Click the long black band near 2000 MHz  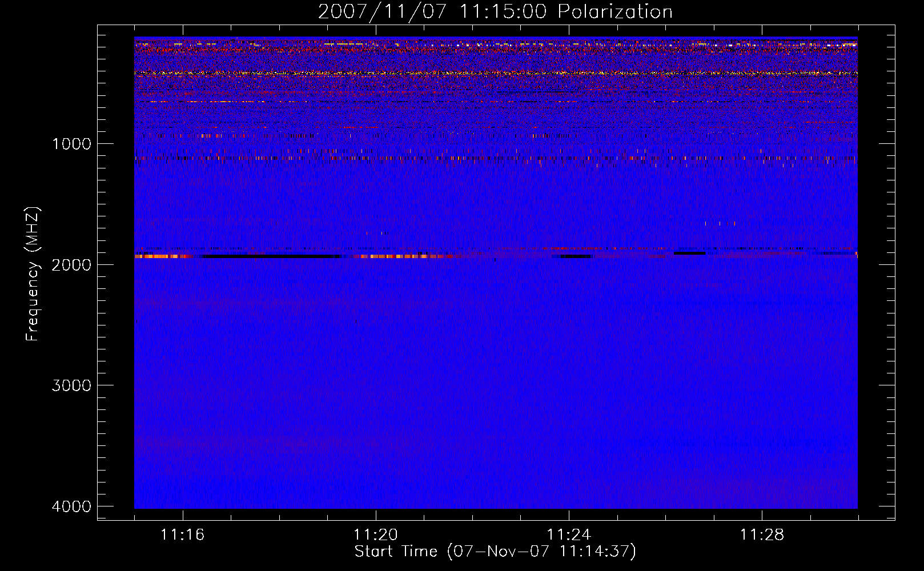[x=270, y=256]
